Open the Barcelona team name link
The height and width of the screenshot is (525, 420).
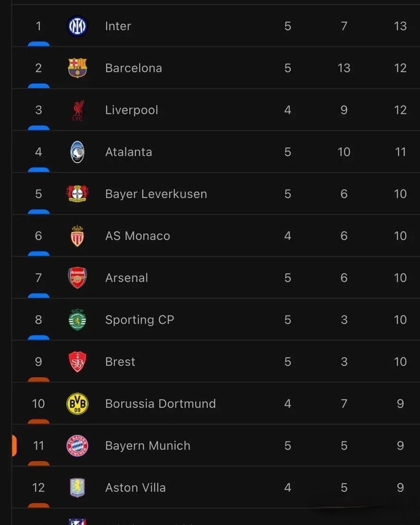point(133,68)
